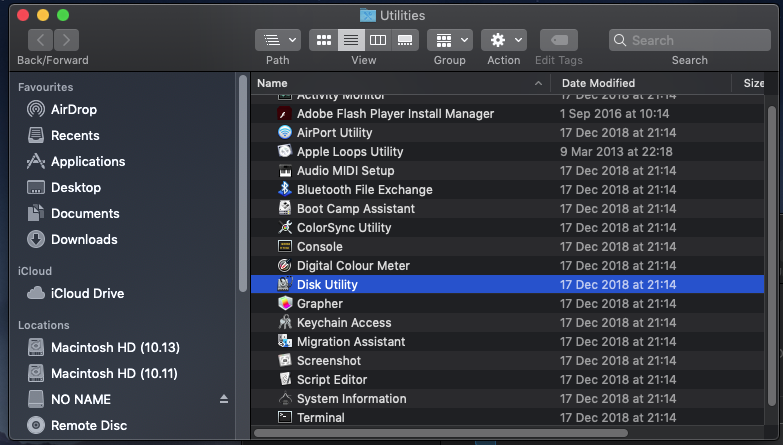Sort by the Date Modified column header

[x=641, y=83]
